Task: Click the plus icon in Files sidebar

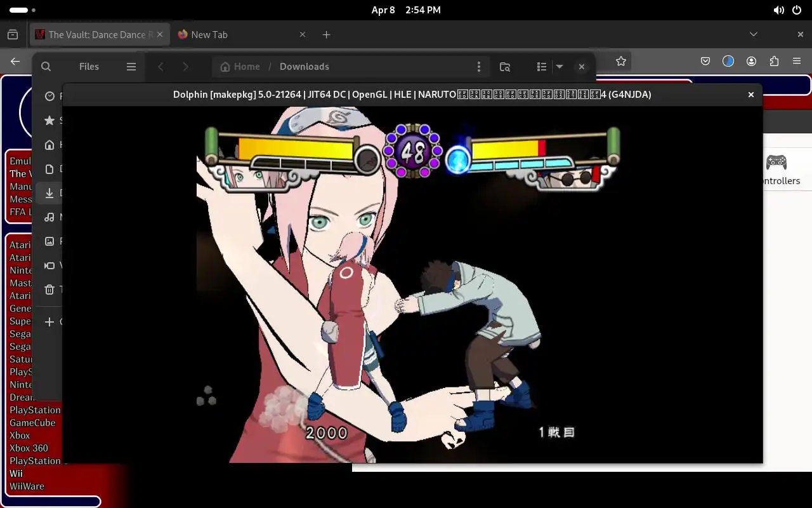Action: click(49, 322)
